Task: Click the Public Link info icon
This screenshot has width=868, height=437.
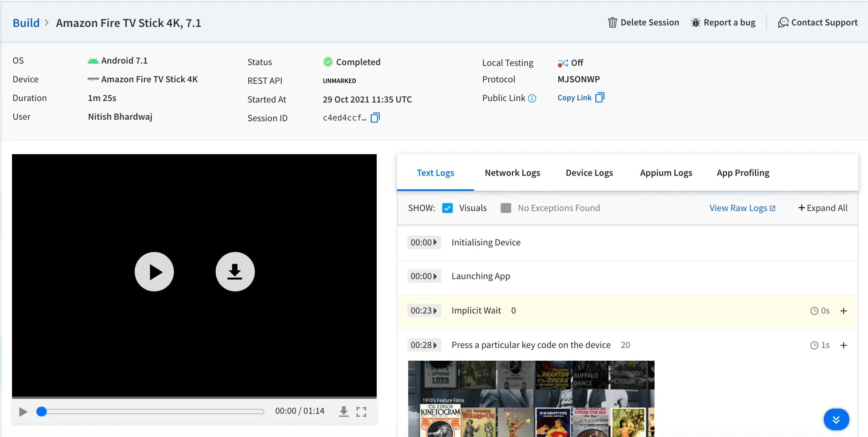Action: point(532,98)
